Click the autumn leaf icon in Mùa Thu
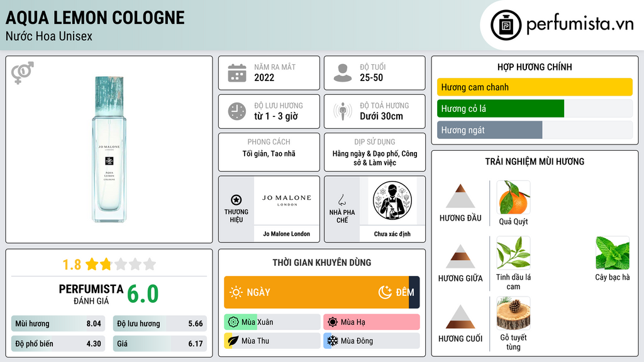 click(x=233, y=341)
